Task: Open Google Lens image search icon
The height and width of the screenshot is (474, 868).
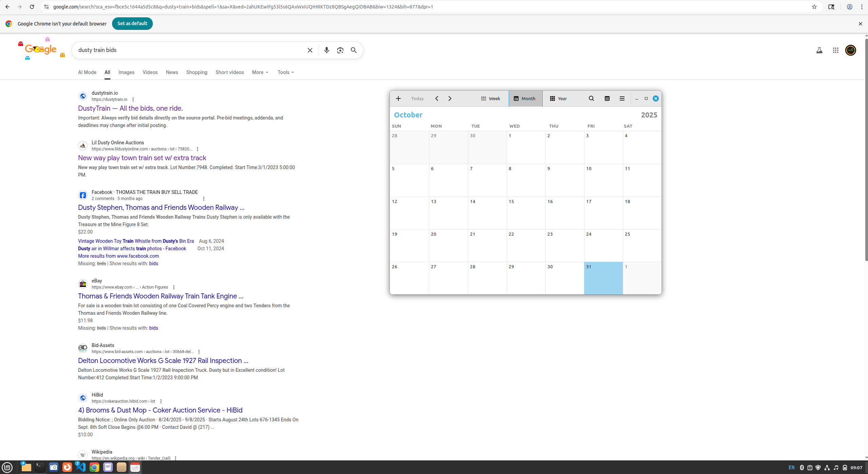Action: click(x=340, y=50)
